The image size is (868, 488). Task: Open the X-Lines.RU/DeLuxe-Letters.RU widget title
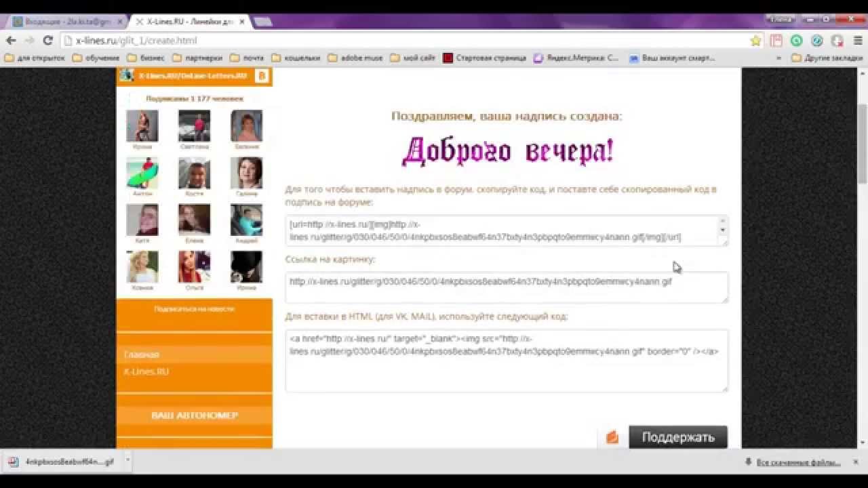coord(193,76)
